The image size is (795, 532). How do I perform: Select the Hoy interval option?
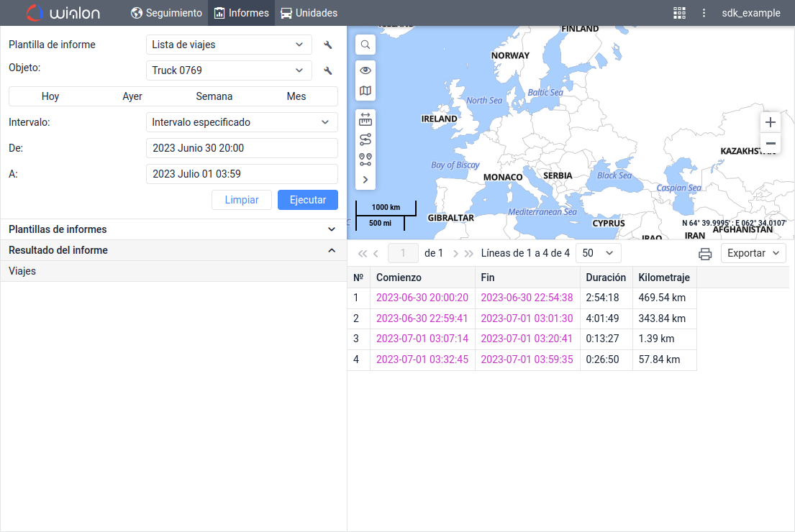point(50,96)
